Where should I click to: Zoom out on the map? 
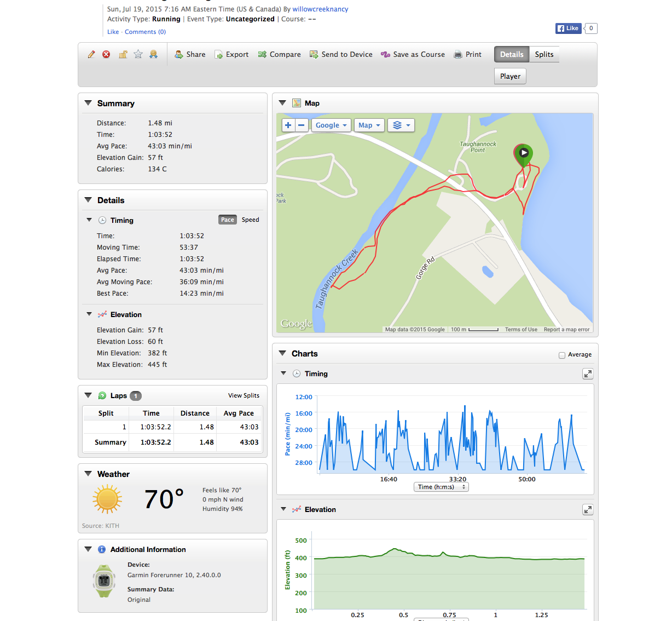pyautogui.click(x=302, y=125)
